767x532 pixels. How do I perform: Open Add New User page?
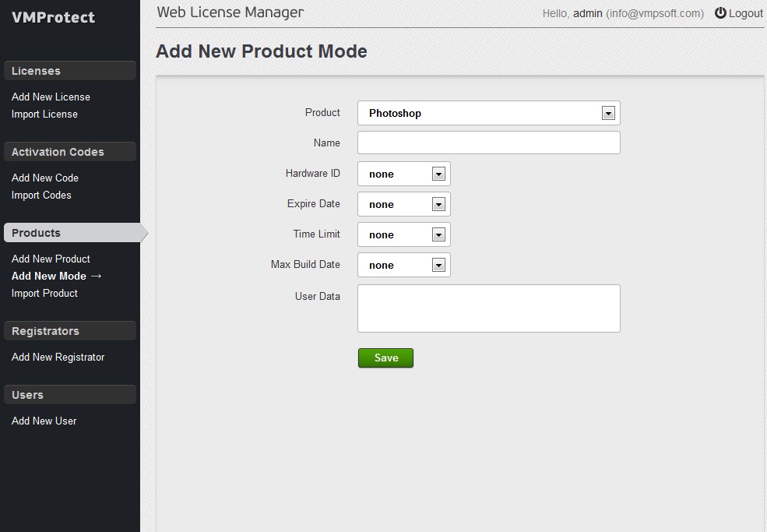(44, 421)
